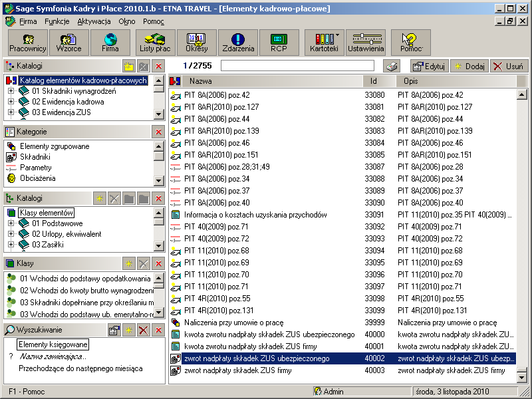Click the delete red X icon in Wyszukiwanie header
This screenshot has width=532, height=399.
click(144, 330)
